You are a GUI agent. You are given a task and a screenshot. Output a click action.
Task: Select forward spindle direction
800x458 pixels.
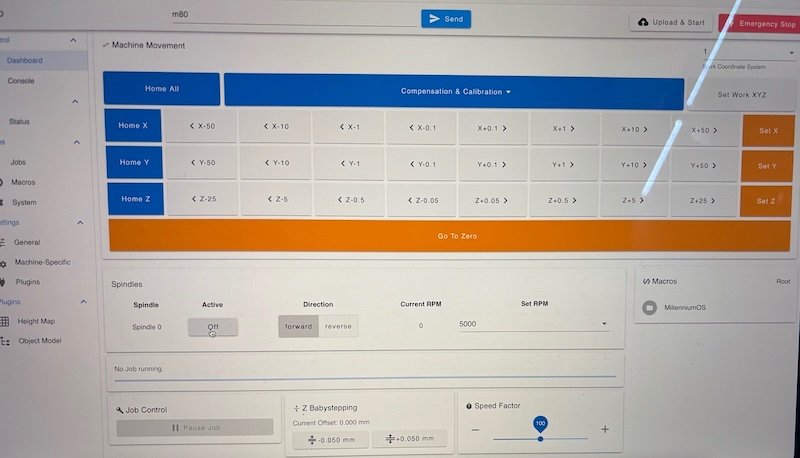click(x=298, y=326)
